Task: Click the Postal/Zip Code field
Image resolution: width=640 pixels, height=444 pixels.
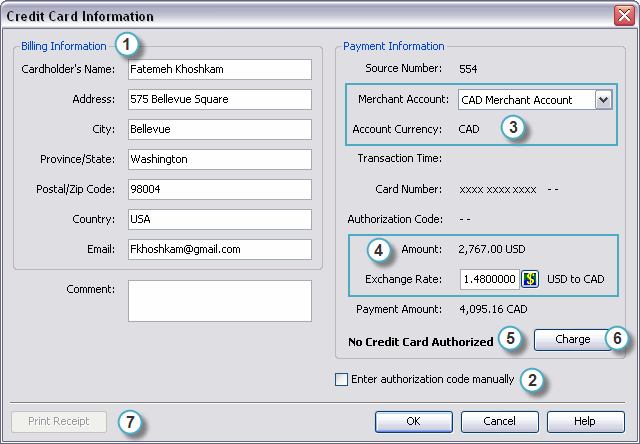Action: (x=219, y=189)
